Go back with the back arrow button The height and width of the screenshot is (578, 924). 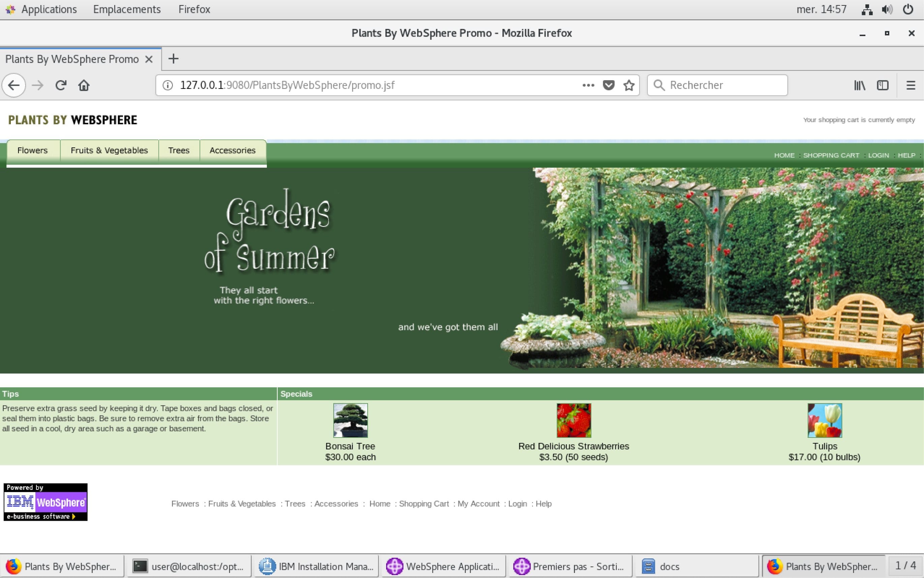point(14,85)
